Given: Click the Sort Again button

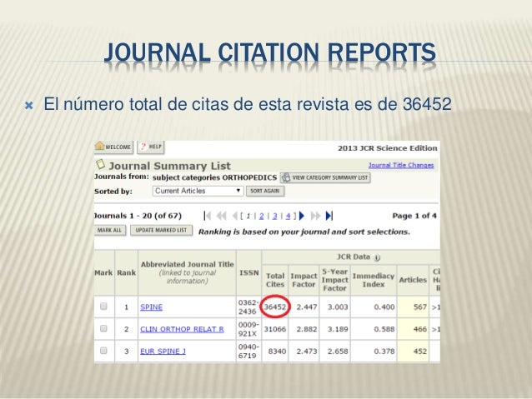Looking at the screenshot, I should (265, 191).
